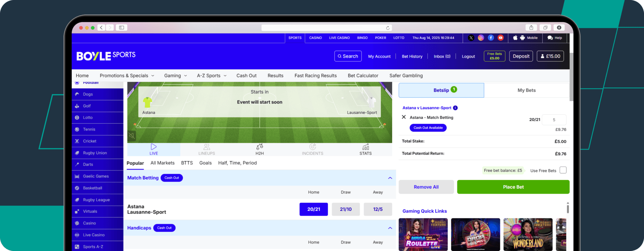Click the browser address bar

coord(327,28)
